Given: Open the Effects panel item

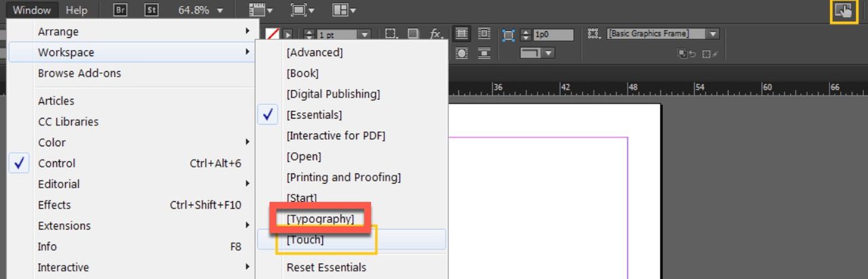Looking at the screenshot, I should (x=132, y=205).
